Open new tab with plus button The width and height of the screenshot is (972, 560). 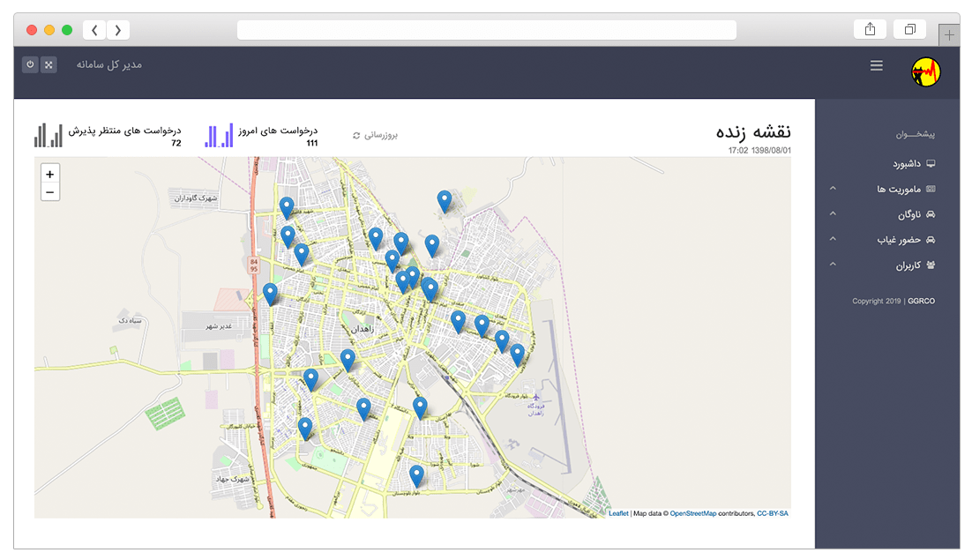click(x=949, y=35)
